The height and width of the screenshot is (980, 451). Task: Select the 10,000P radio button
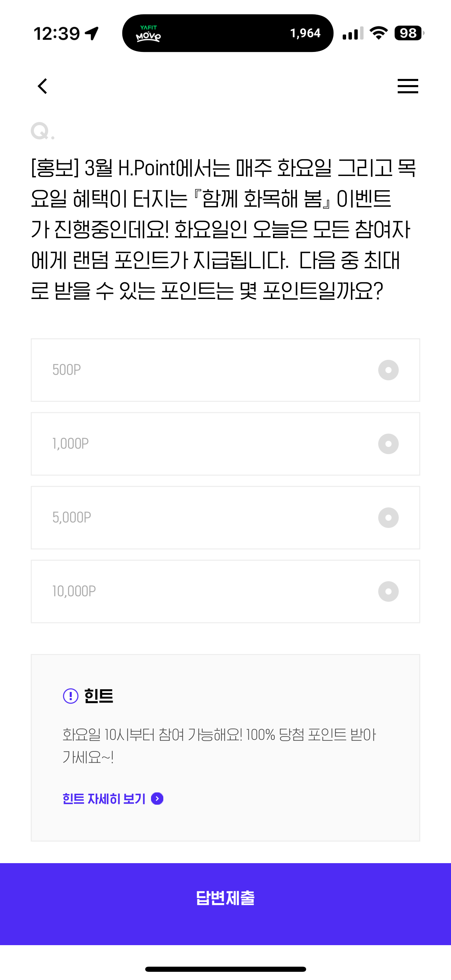(x=388, y=591)
